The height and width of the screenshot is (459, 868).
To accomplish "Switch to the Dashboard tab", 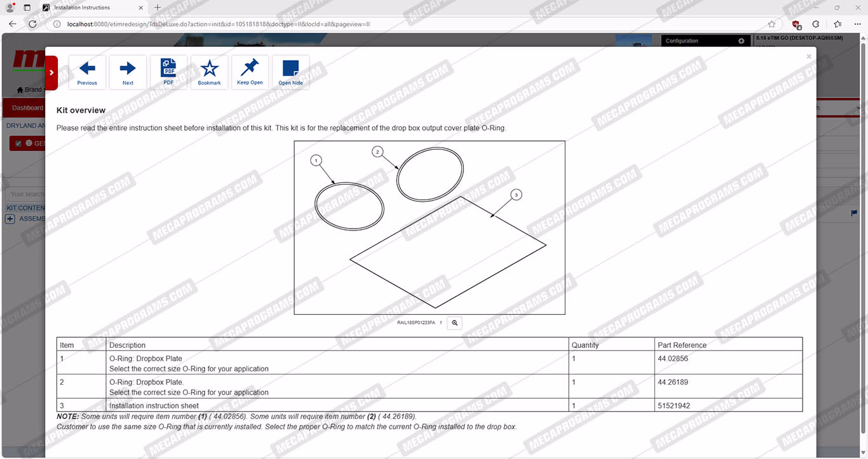I will coord(27,108).
